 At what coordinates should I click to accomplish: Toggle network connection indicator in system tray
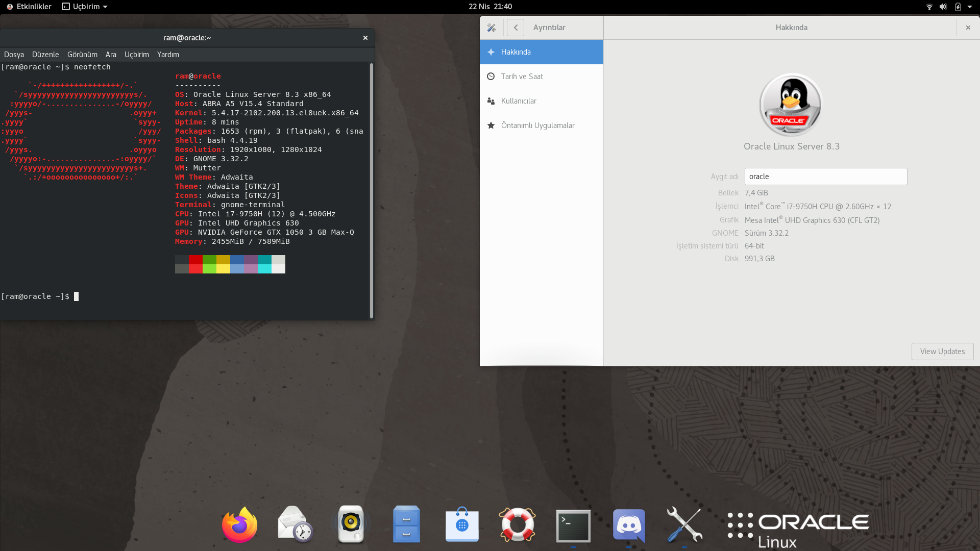click(x=927, y=6)
